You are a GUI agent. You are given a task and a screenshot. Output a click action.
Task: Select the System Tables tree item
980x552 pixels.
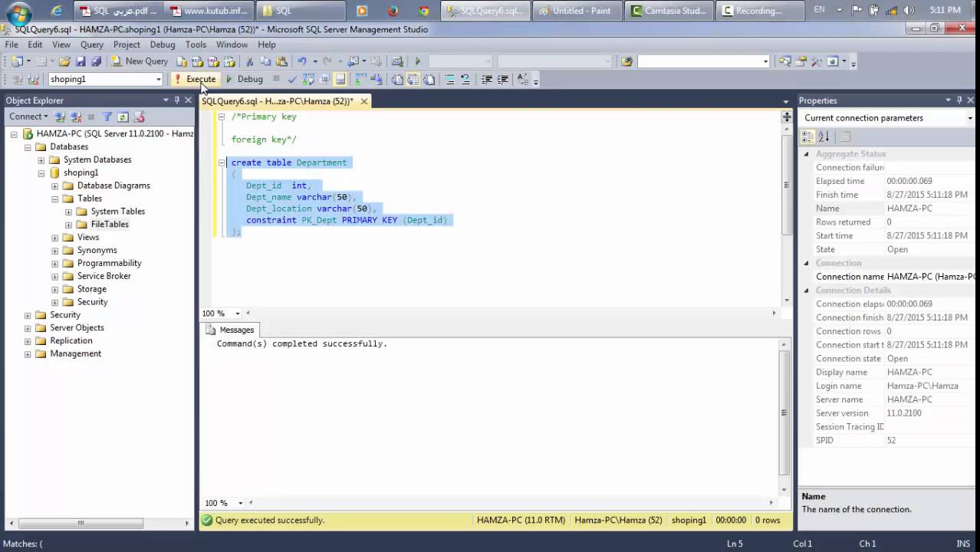(118, 212)
